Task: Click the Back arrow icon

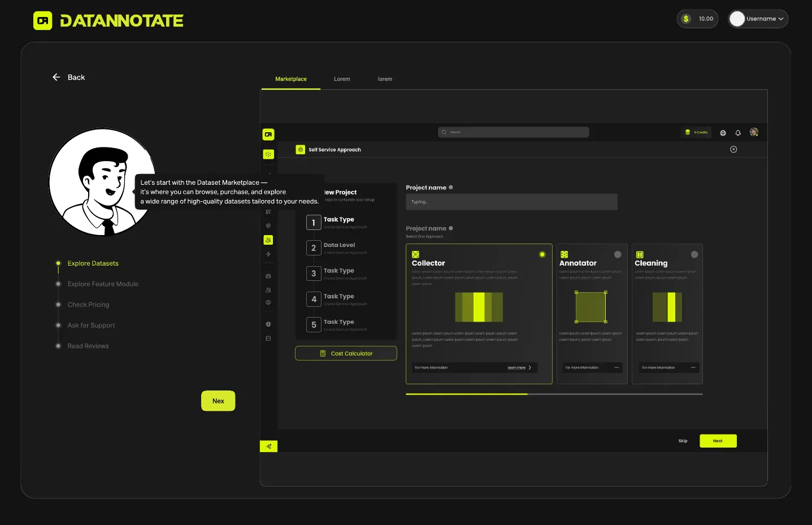Action: 57,77
